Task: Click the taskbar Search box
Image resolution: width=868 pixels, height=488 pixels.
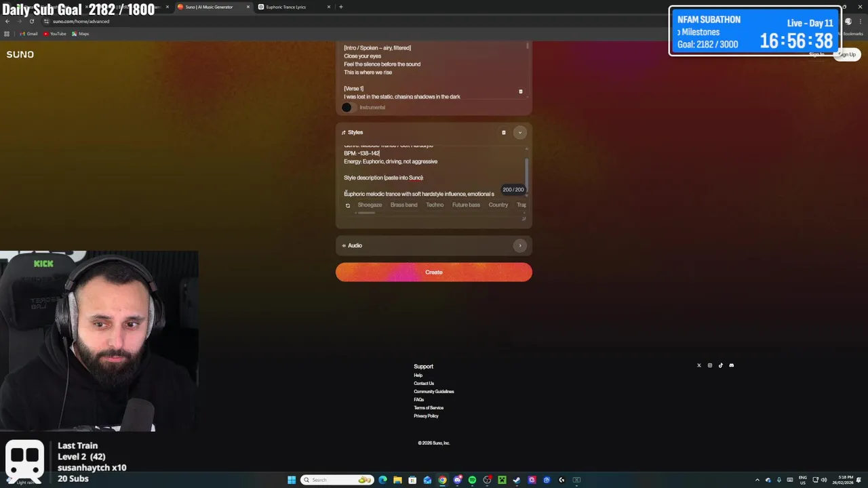Action: 337,480
